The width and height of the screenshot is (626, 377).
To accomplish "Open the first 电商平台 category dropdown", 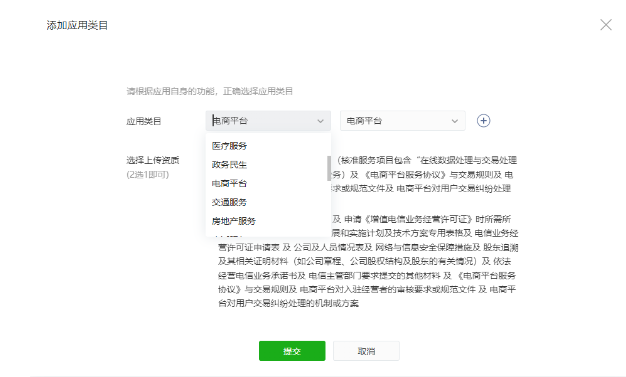I will (x=268, y=121).
